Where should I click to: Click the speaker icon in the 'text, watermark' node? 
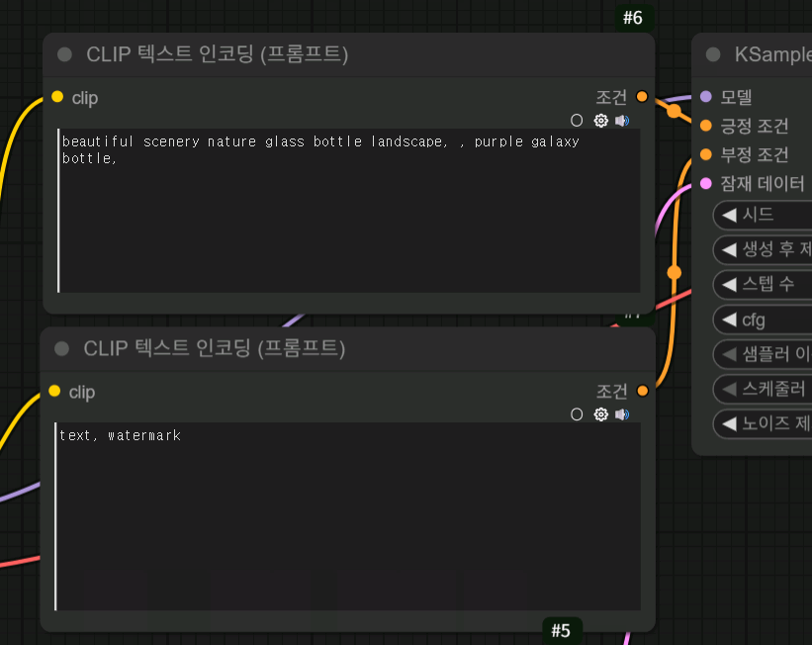click(621, 415)
